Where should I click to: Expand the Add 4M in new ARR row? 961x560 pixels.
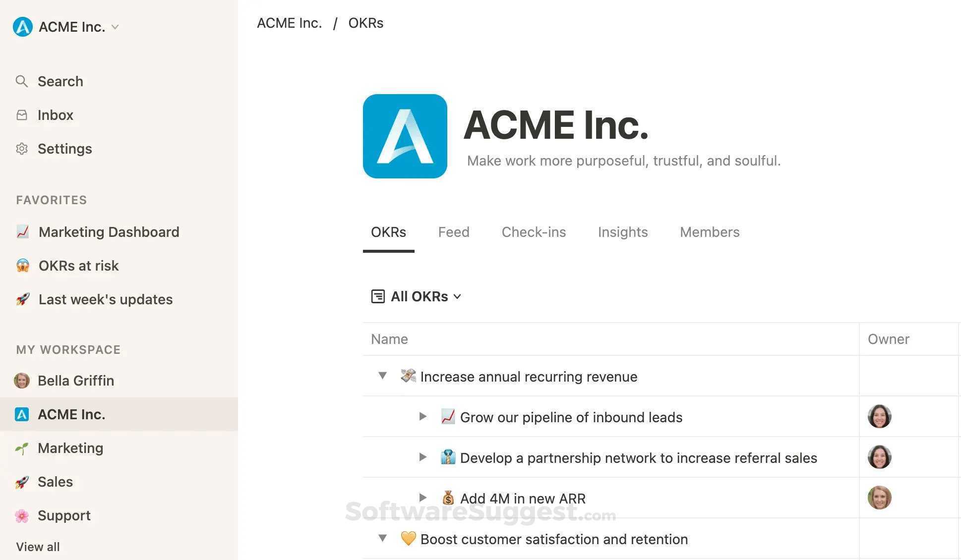pos(422,498)
